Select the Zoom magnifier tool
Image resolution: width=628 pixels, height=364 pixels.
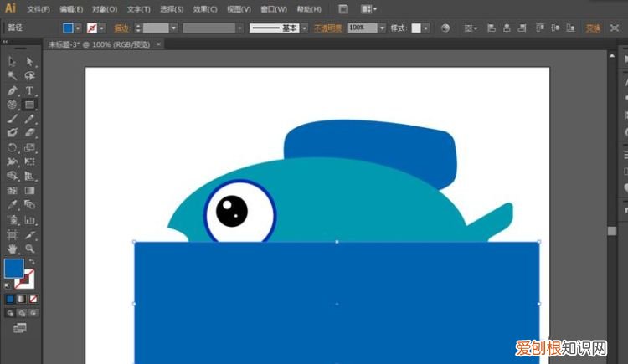click(x=29, y=249)
